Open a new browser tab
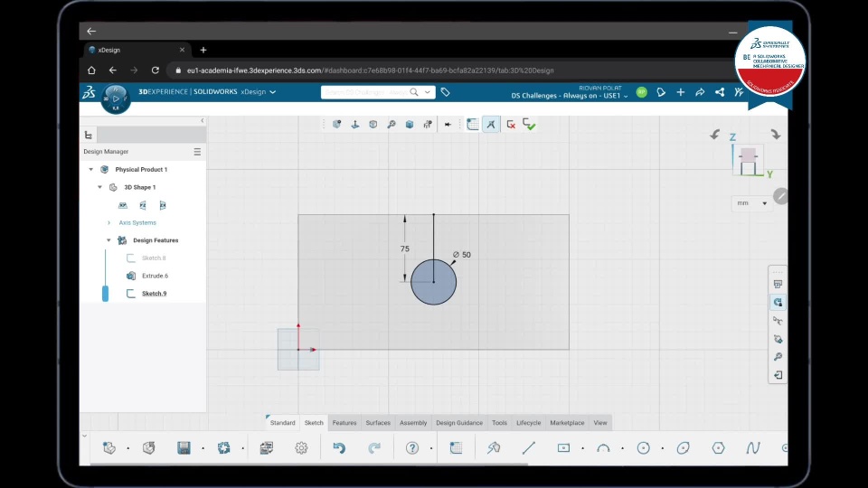This screenshot has height=488, width=868. (203, 50)
